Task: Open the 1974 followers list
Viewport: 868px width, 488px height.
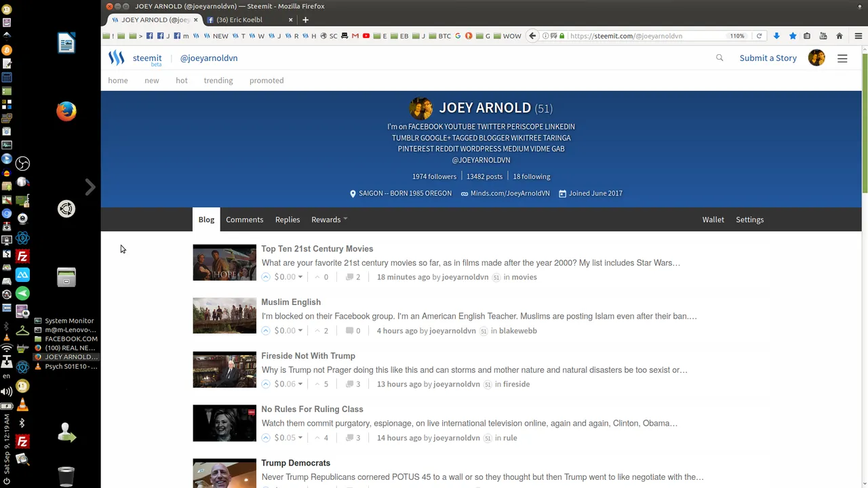Action: [435, 176]
